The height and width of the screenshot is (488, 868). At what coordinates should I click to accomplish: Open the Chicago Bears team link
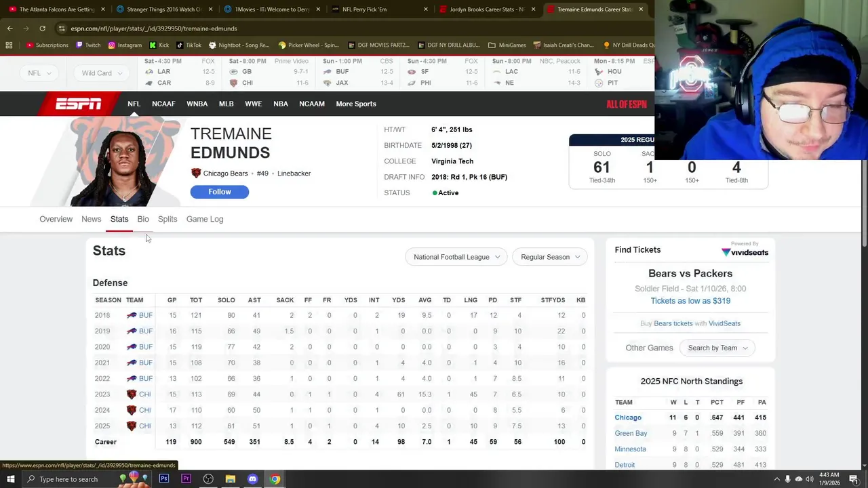(225, 174)
